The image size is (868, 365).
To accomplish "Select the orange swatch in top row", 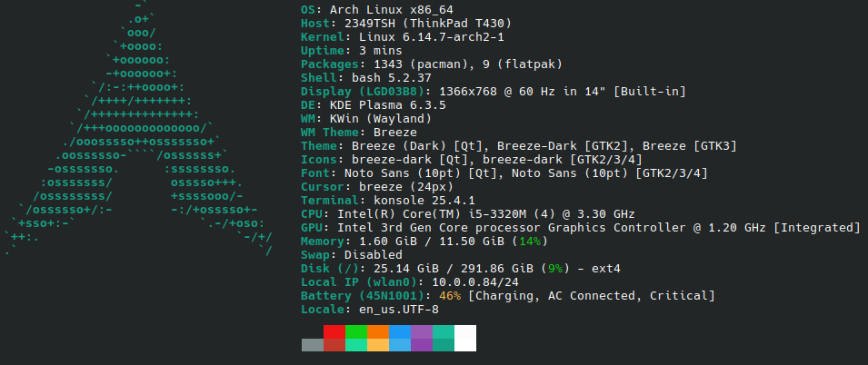I will click(378, 332).
